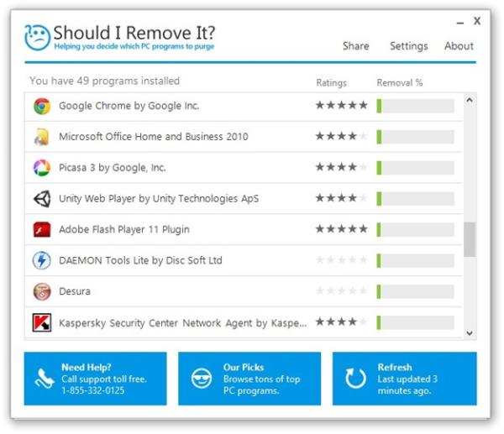Image resolution: width=504 pixels, height=434 pixels.
Task: Click the circular refresh arrow icon
Action: click(x=355, y=378)
